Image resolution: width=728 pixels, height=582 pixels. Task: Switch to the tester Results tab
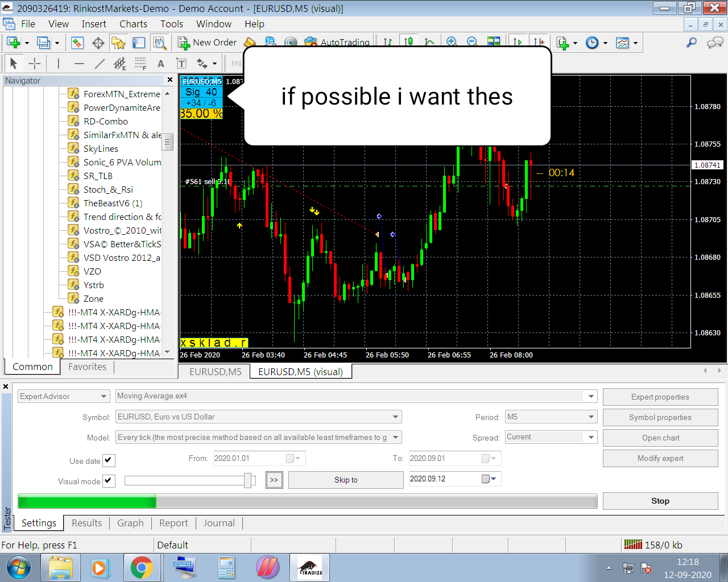[x=86, y=523]
